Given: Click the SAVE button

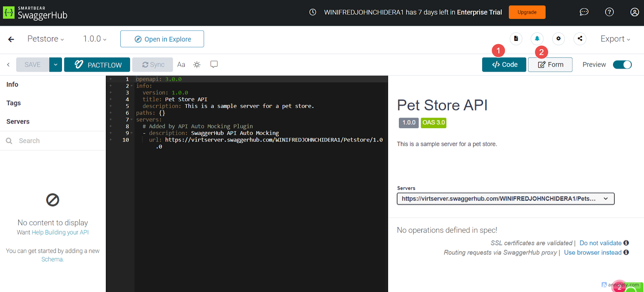Looking at the screenshot, I should (x=33, y=64).
